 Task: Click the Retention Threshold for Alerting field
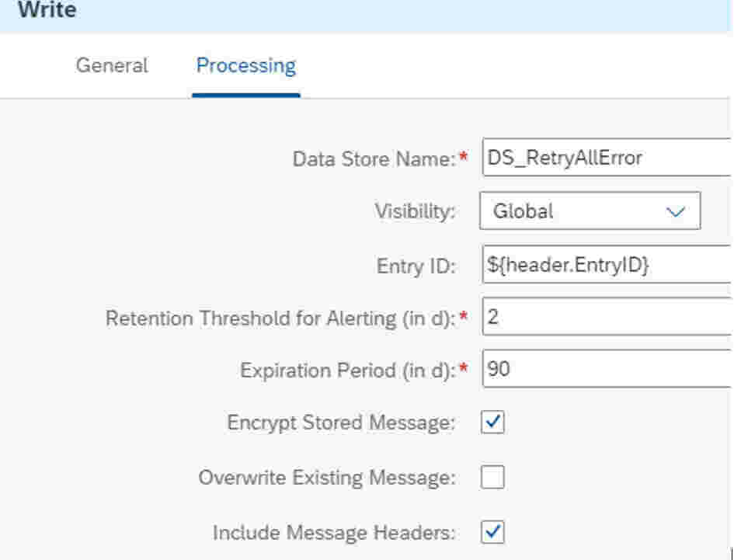pyautogui.click(x=607, y=316)
